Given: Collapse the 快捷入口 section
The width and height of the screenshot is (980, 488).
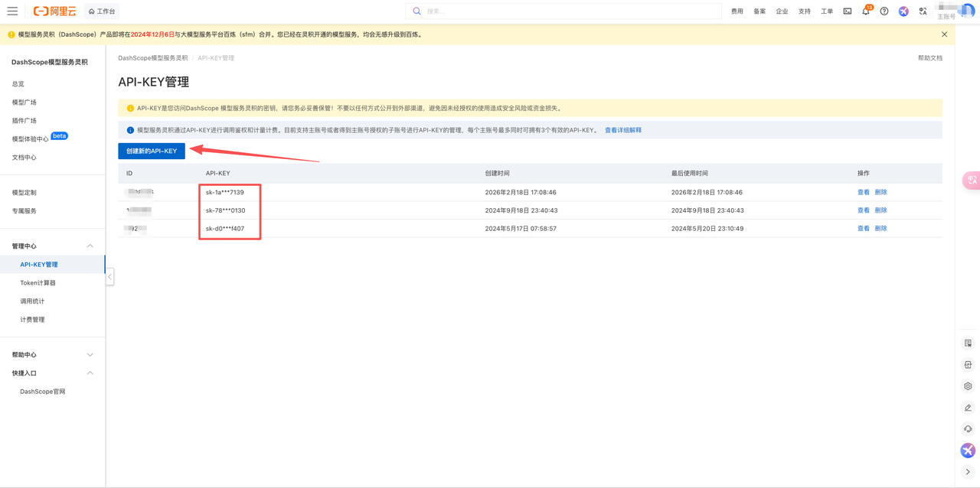Looking at the screenshot, I should pos(90,373).
